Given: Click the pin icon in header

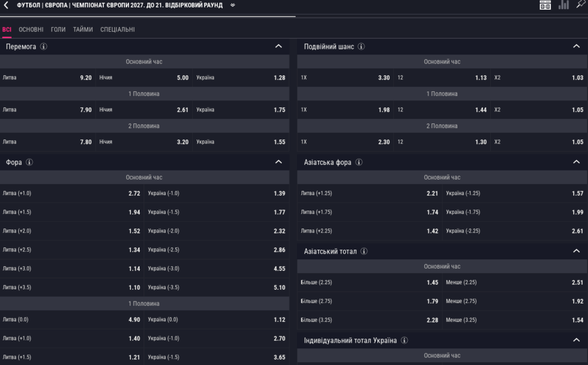Looking at the screenshot, I should click(x=581, y=5).
